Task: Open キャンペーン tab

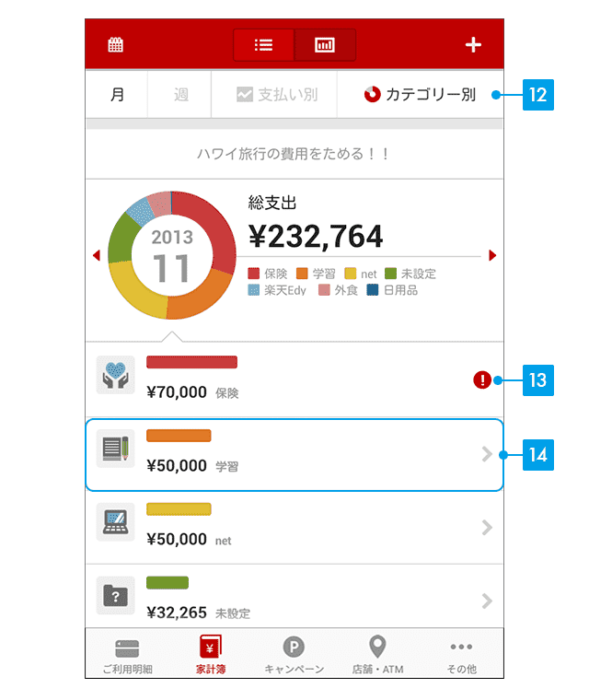Action: coord(294,655)
